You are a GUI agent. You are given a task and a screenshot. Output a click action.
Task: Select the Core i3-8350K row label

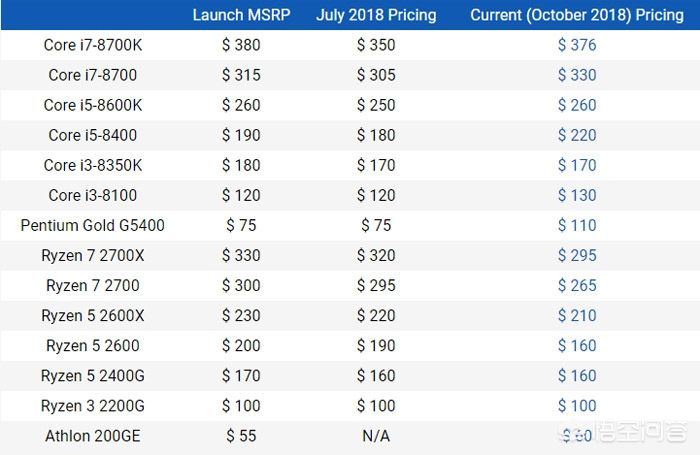[x=93, y=165]
